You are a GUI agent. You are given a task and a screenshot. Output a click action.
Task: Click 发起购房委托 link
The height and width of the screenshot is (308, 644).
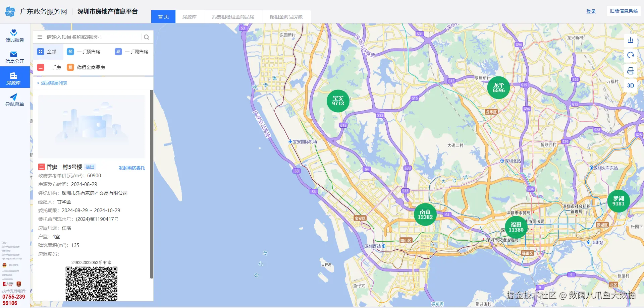point(132,168)
